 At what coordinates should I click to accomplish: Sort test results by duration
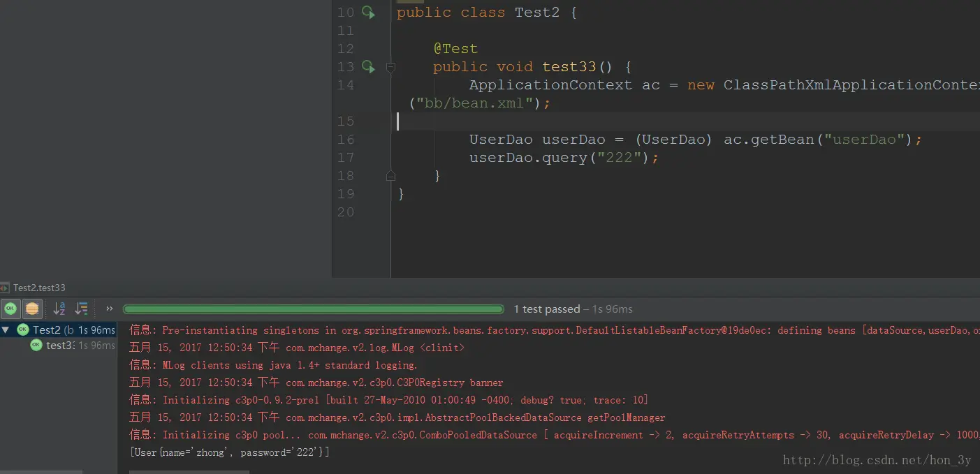(82, 309)
